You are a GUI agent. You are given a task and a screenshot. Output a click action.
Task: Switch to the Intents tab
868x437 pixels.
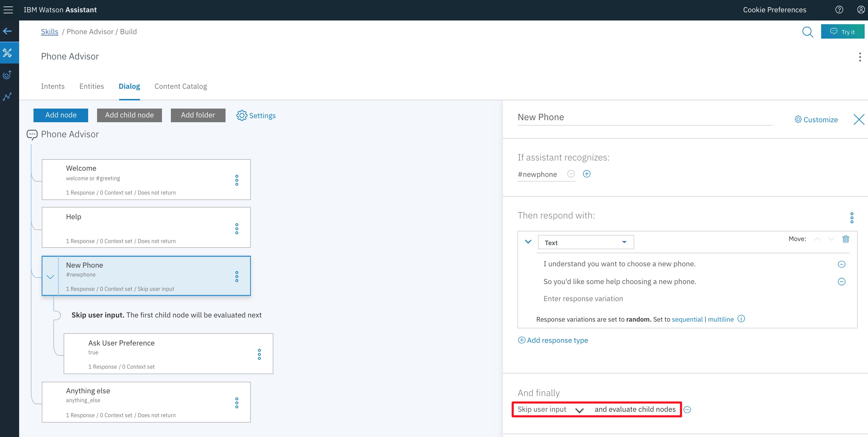pos(53,86)
